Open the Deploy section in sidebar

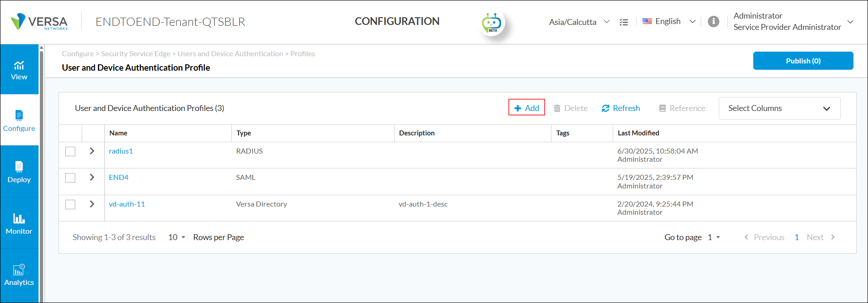click(x=19, y=172)
